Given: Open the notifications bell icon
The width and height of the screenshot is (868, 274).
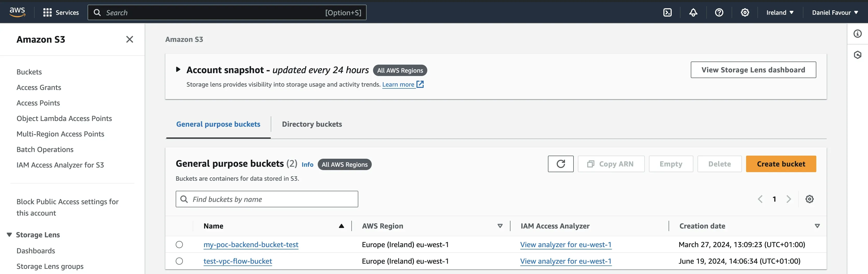Looking at the screenshot, I should [693, 12].
